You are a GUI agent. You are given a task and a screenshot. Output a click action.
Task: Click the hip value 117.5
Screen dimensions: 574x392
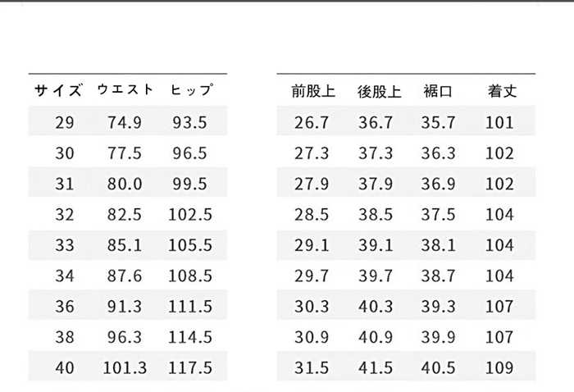(x=190, y=367)
